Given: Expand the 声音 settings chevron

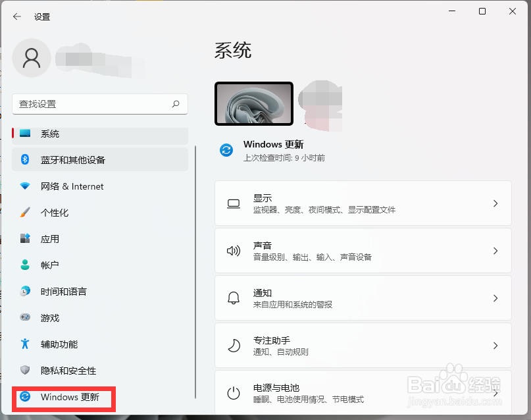Looking at the screenshot, I should click(495, 251).
